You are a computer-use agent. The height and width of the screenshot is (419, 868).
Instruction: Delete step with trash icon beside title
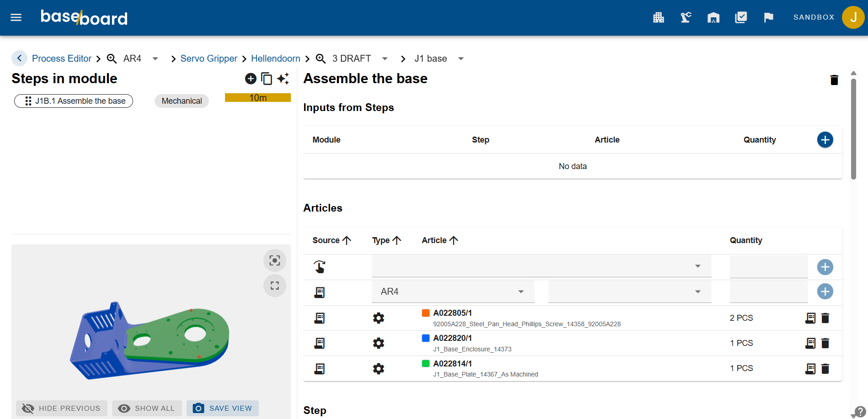coord(834,80)
